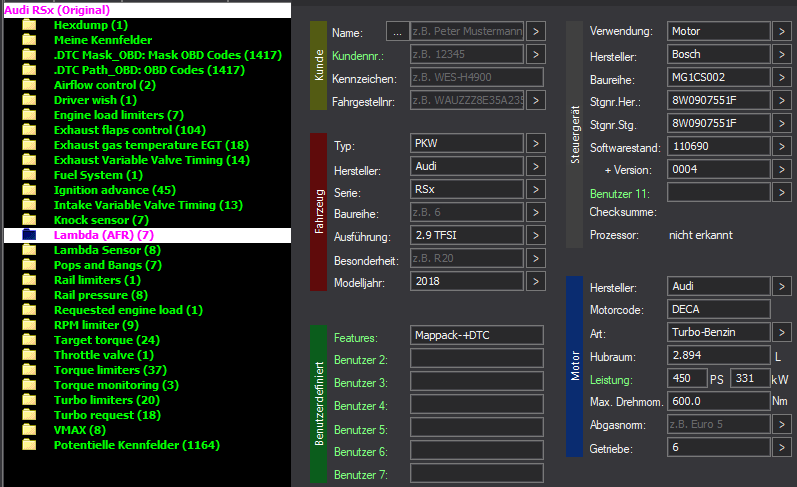Click folder icon beside Fuel System (1)
Screen dimensions: 797x487
click(29, 175)
